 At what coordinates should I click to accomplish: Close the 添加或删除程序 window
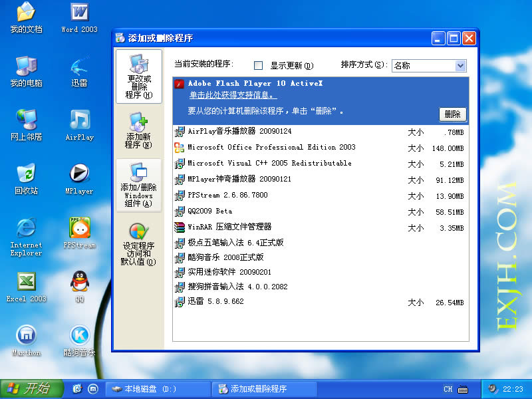pos(469,39)
